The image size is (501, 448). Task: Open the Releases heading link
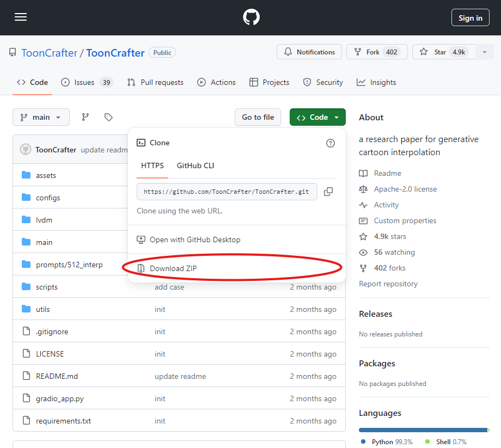point(375,314)
